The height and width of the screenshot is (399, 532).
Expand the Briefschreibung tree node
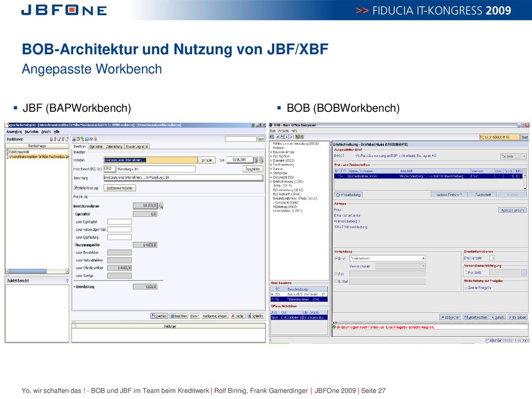[x=271, y=181]
